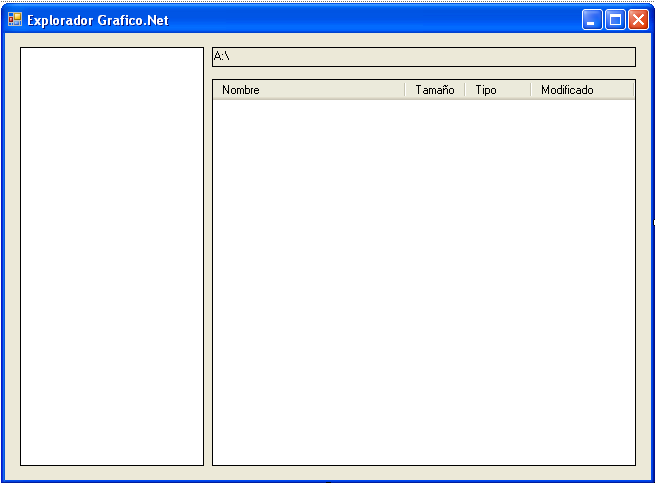Click the beige gap between tree and list
The height and width of the screenshot is (483, 655).
click(208, 256)
